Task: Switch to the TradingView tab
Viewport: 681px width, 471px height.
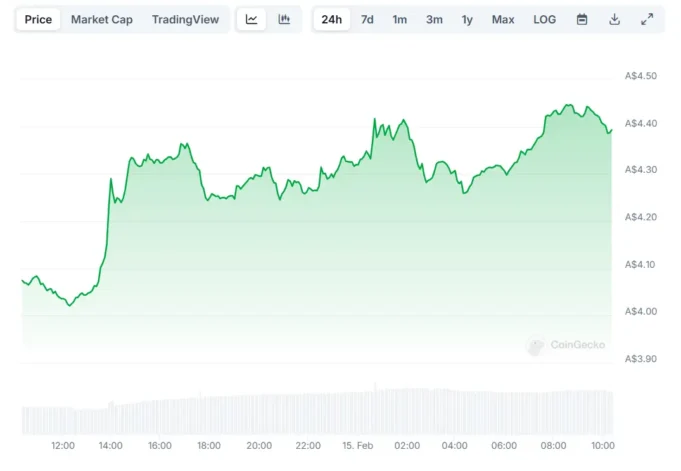Action: [x=184, y=20]
